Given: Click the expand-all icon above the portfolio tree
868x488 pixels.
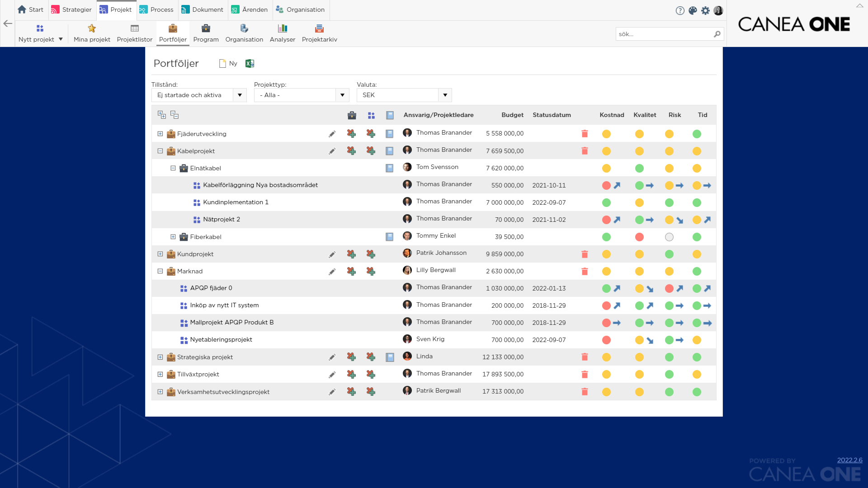Looking at the screenshot, I should coord(161,114).
